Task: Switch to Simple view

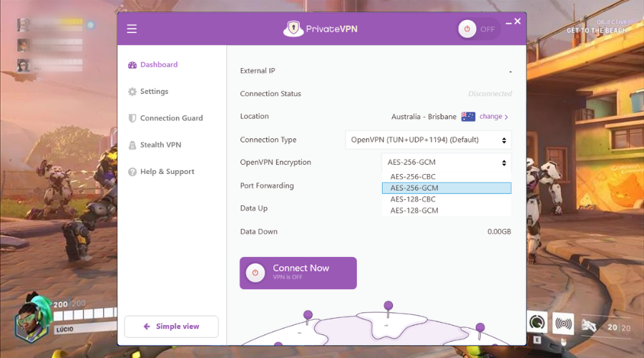Action: [x=171, y=326]
